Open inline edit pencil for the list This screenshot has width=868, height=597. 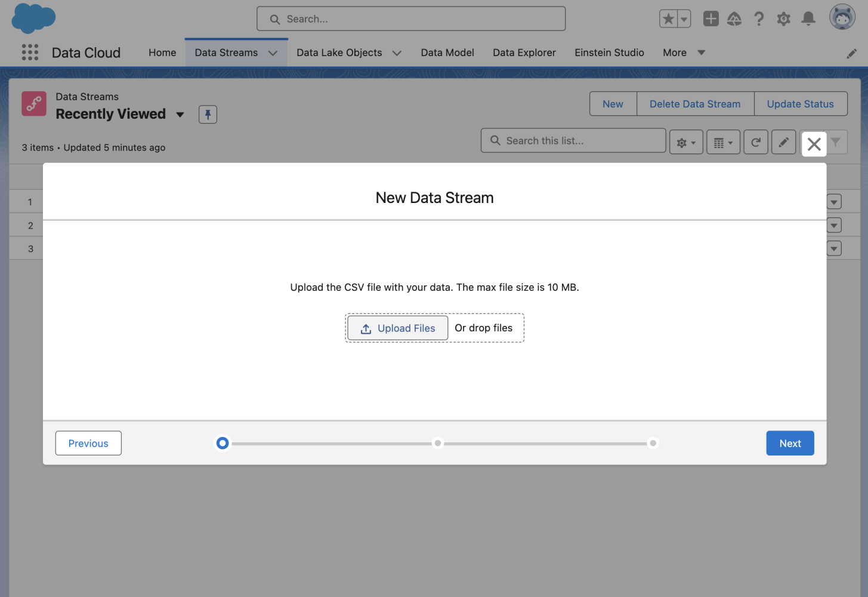[783, 142]
